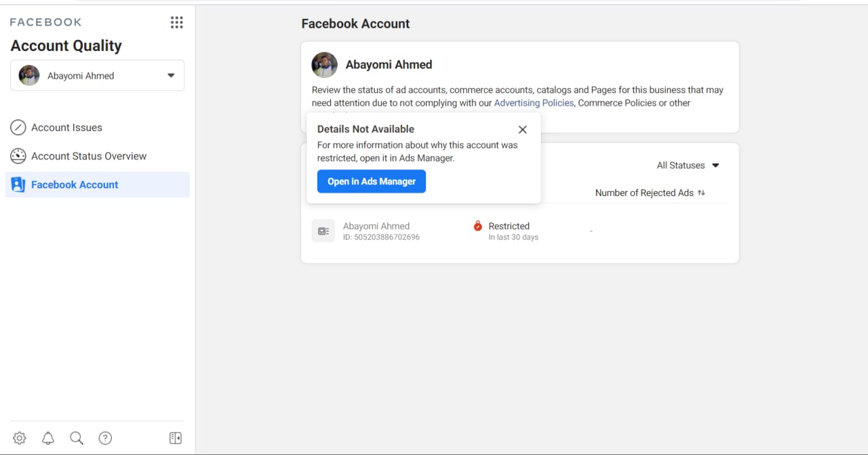Screen dimensions: 868x455
Task: Click the Account Status Overview gauge icon
Action: [x=18, y=156]
